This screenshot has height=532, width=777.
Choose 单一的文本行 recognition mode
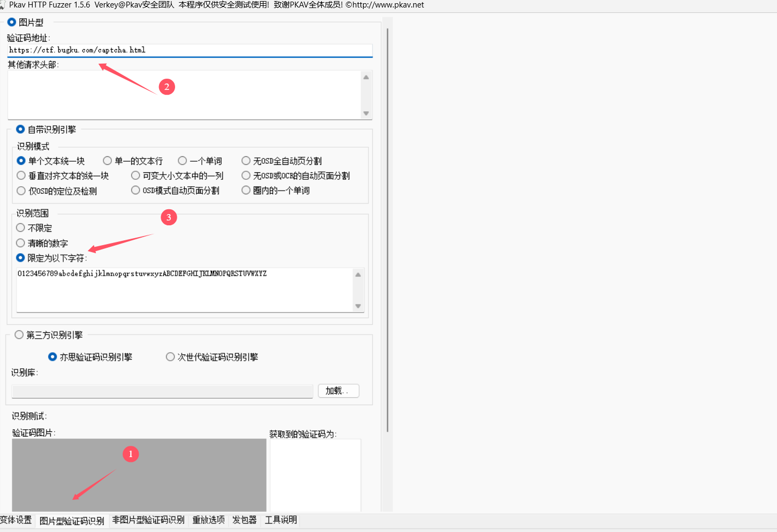pos(108,161)
